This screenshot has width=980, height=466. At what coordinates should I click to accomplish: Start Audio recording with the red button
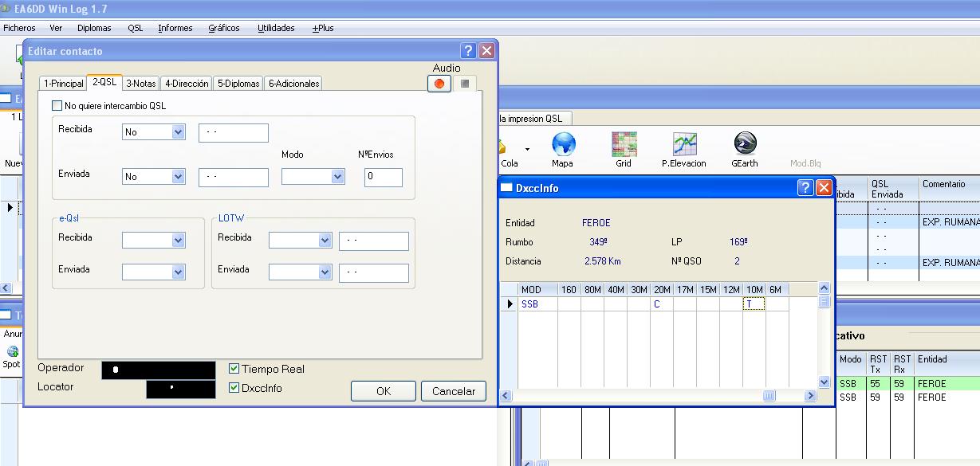click(x=439, y=82)
